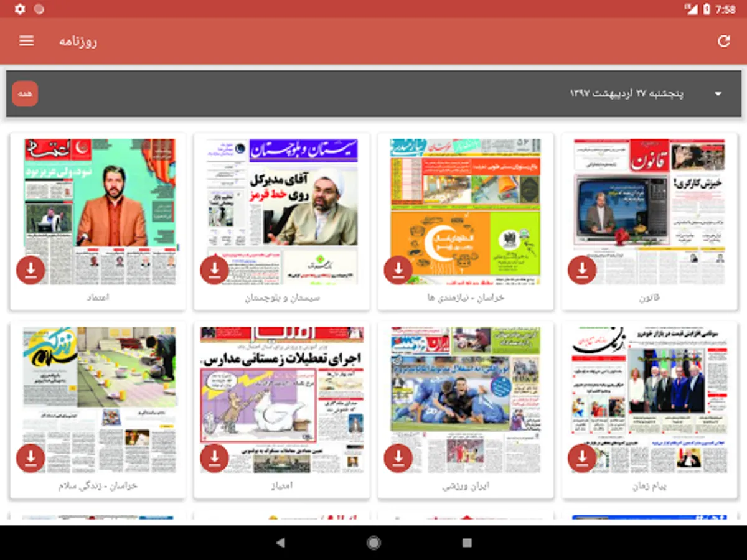Screen dimensions: 747x560
Task: Select the date پنجشنبه ۲۷ اردیبهشت ۱۳۹۷
Action: (x=626, y=94)
